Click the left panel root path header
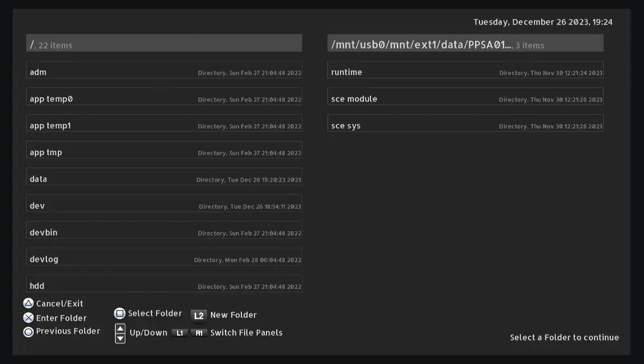Viewport: 644px width, 364px height. point(164,44)
